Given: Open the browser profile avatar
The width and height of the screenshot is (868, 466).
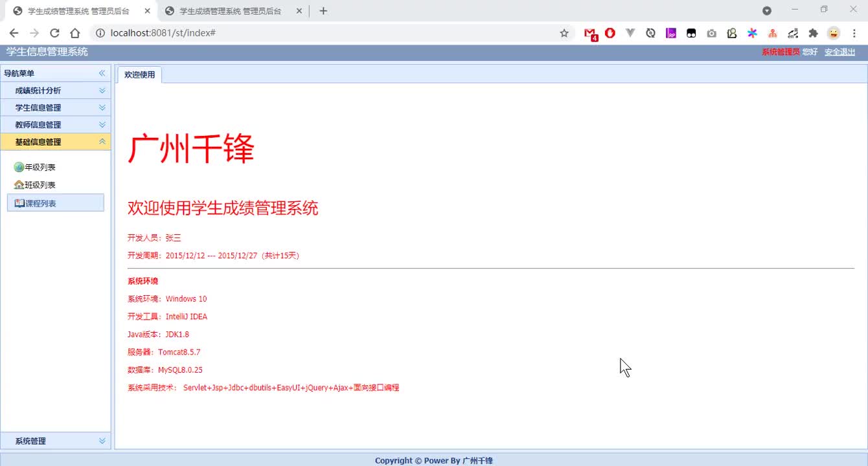Looking at the screenshot, I should tap(834, 33).
